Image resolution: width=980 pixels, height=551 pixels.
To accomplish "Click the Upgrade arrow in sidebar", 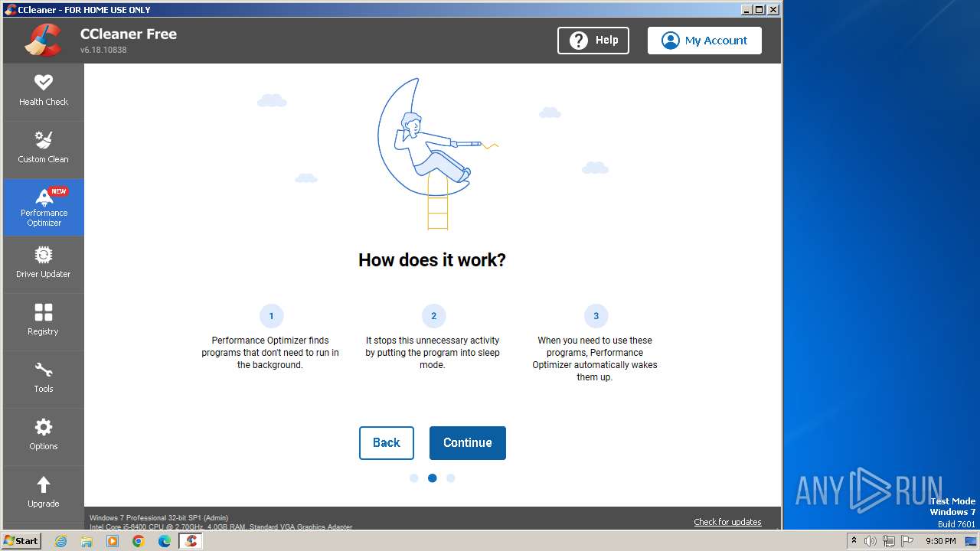I will pos(44,484).
